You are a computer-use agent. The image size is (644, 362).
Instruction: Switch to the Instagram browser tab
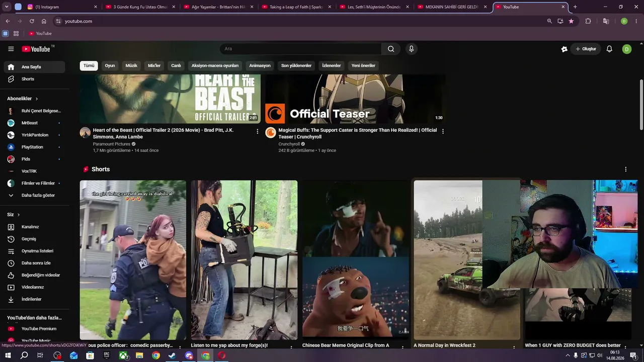coord(61,7)
